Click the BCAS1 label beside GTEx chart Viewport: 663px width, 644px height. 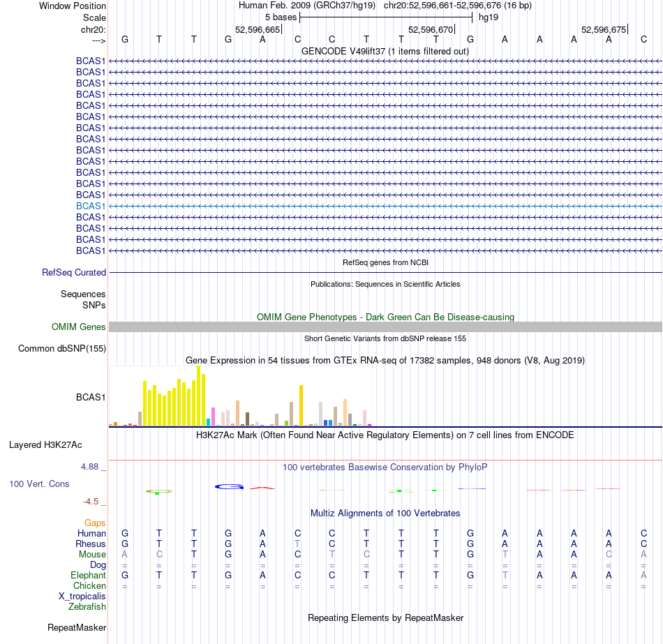coord(91,397)
